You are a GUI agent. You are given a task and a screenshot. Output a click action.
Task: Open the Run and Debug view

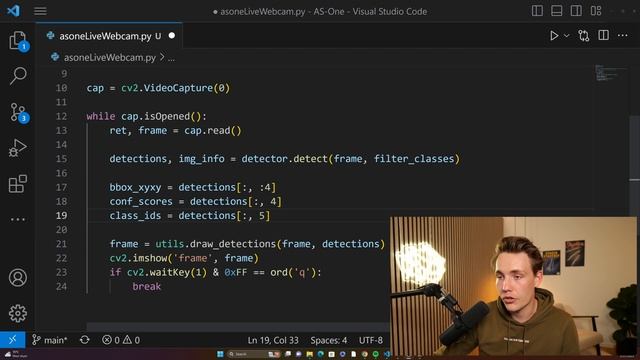[x=18, y=148]
